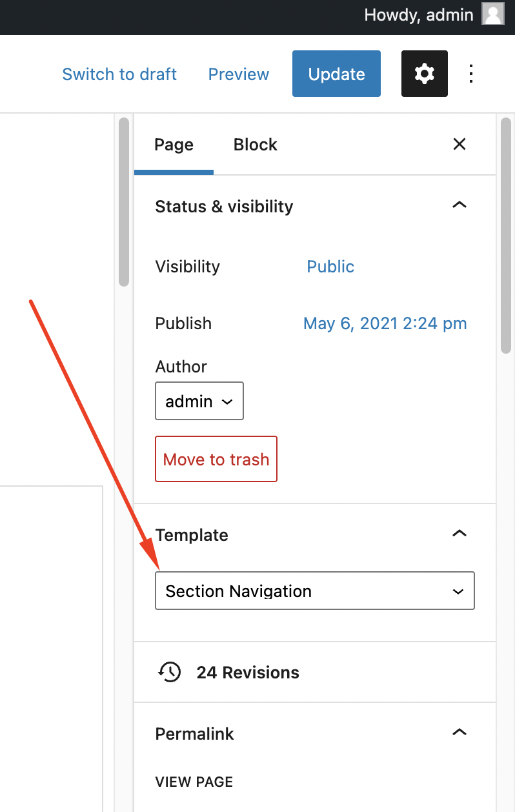Click Switch to draft
Viewport: 515px width, 812px height.
point(119,74)
